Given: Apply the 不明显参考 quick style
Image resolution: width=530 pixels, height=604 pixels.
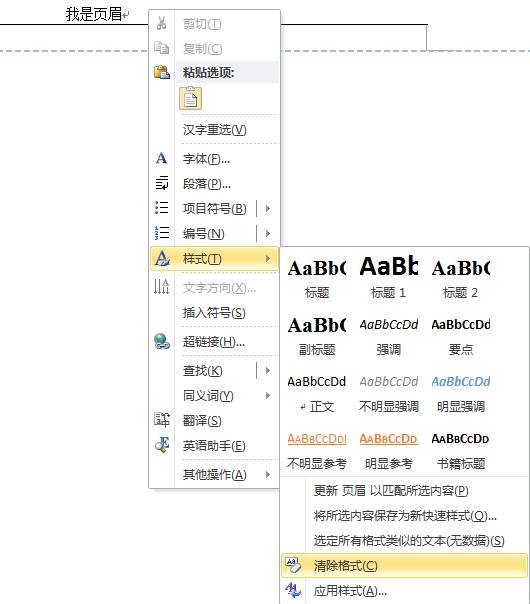Looking at the screenshot, I should pyautogui.click(x=317, y=449).
